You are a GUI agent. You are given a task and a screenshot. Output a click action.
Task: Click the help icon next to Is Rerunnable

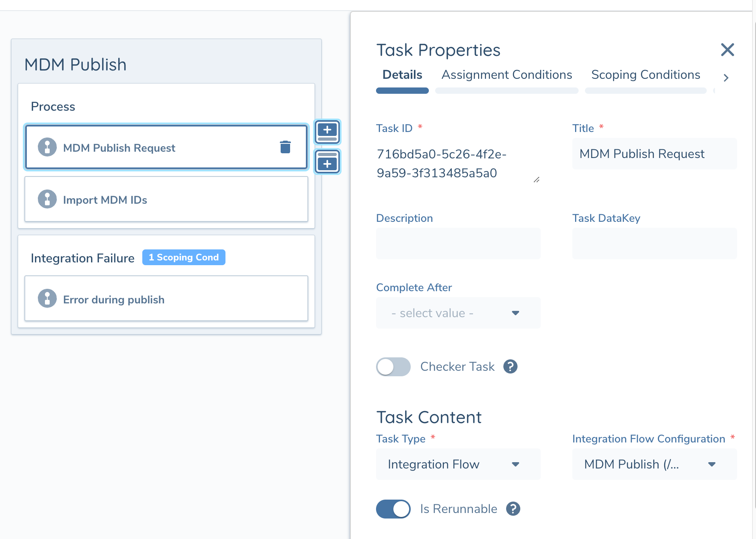513,509
